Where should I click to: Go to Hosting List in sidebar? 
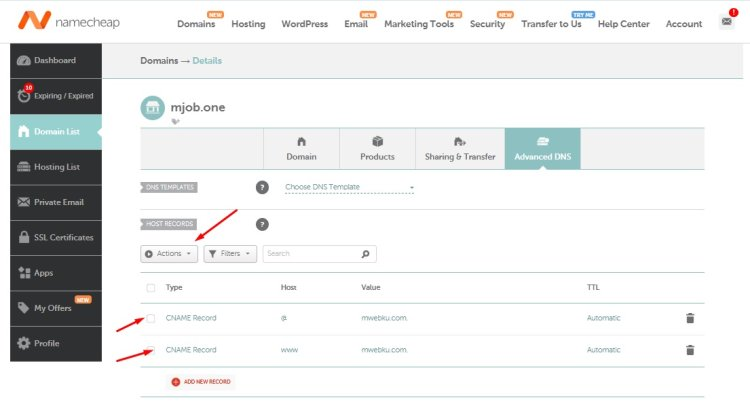(56, 167)
